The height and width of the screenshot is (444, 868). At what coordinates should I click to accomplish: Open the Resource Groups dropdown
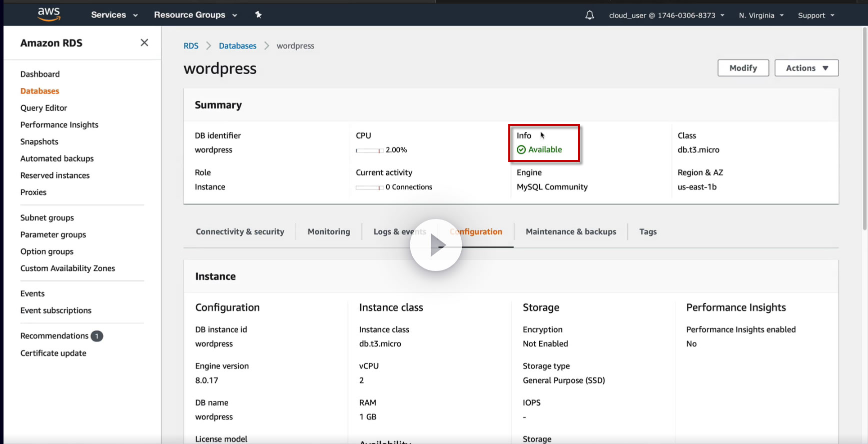tap(195, 15)
